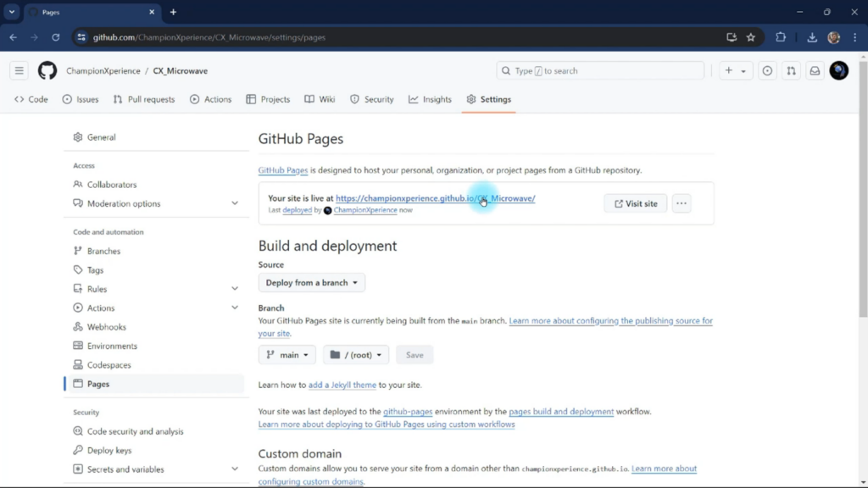Click the plus create-new icon

tap(728, 71)
